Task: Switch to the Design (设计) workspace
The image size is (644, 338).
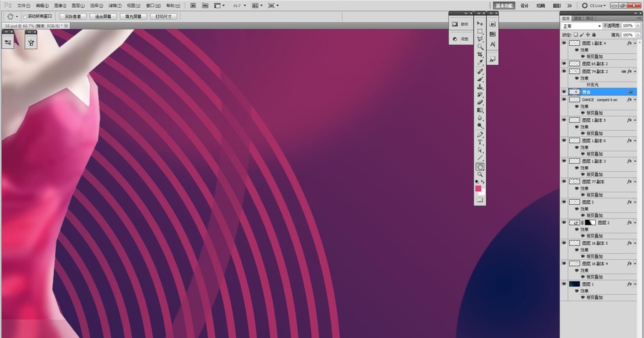Action: click(x=525, y=6)
